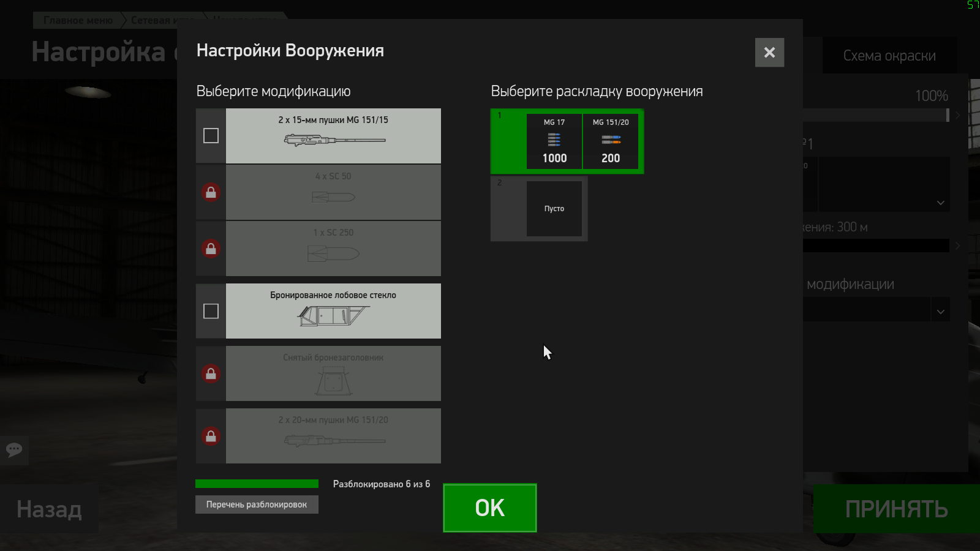
Task: Click the Разблокировано 6 из 6 text
Action: pos(382,484)
